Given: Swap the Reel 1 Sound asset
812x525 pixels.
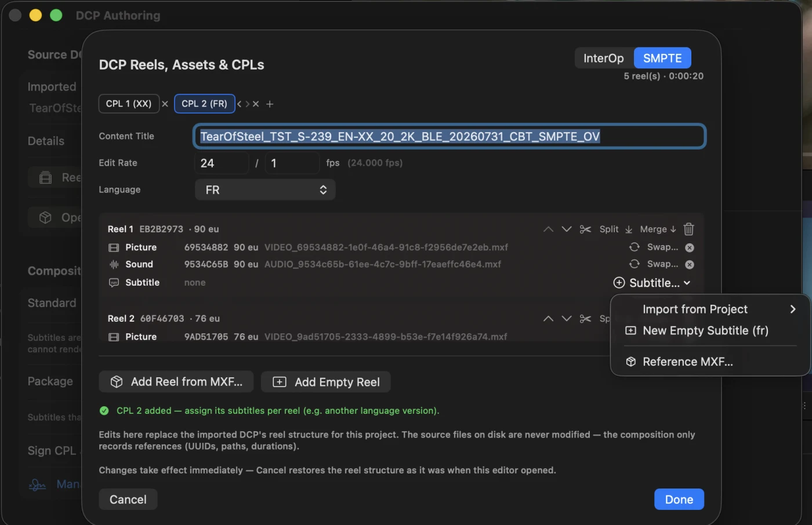Looking at the screenshot, I should tap(654, 264).
